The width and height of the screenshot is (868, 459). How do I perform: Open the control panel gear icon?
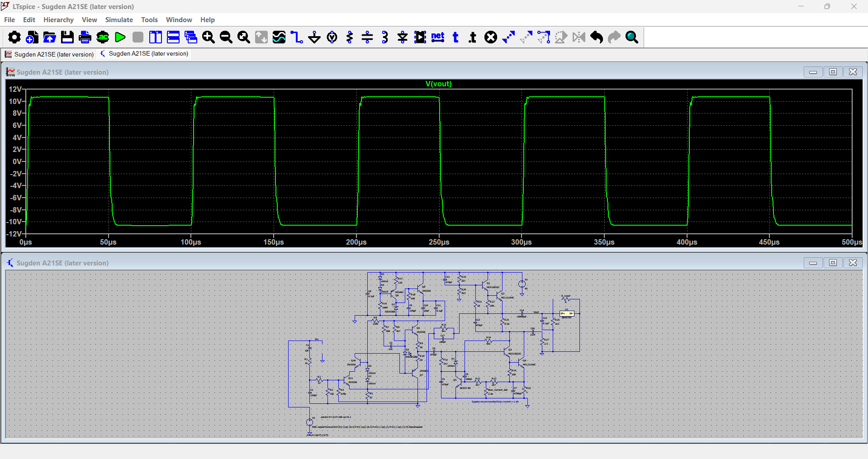pos(14,37)
